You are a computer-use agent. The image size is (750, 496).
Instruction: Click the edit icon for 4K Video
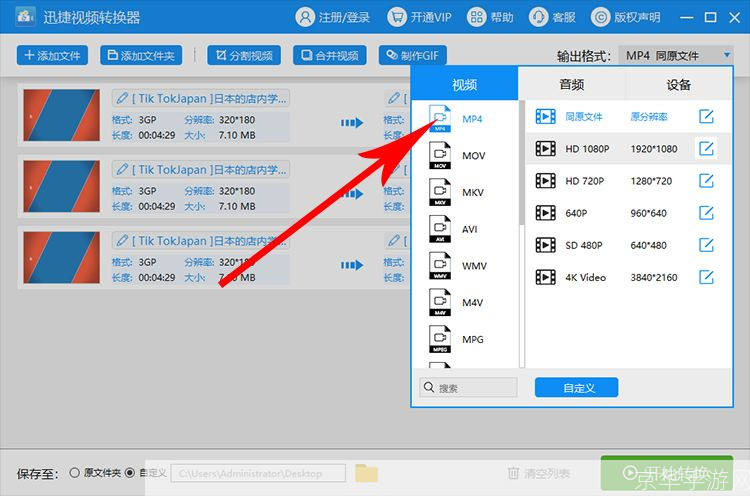click(706, 277)
